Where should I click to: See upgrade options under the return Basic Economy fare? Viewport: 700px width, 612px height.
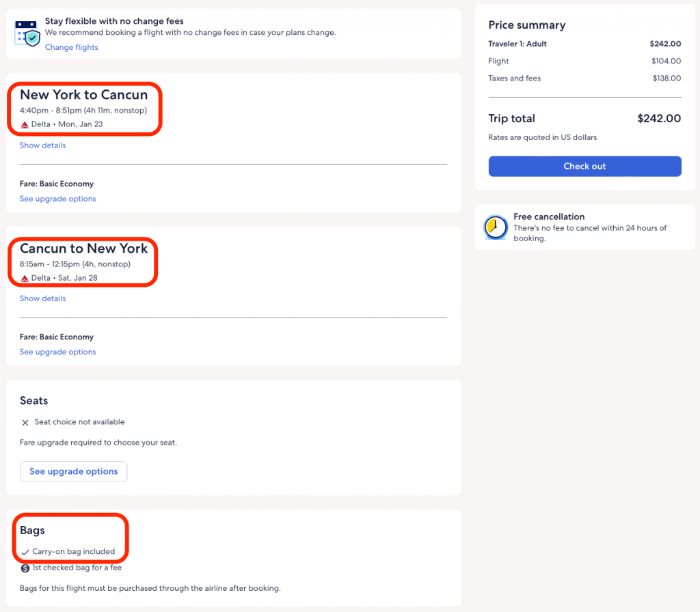click(57, 352)
